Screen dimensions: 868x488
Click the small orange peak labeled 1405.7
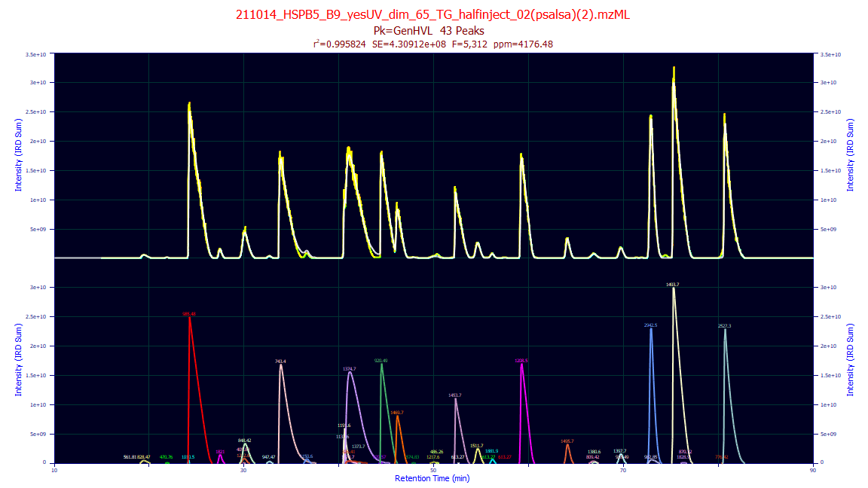coord(567,450)
